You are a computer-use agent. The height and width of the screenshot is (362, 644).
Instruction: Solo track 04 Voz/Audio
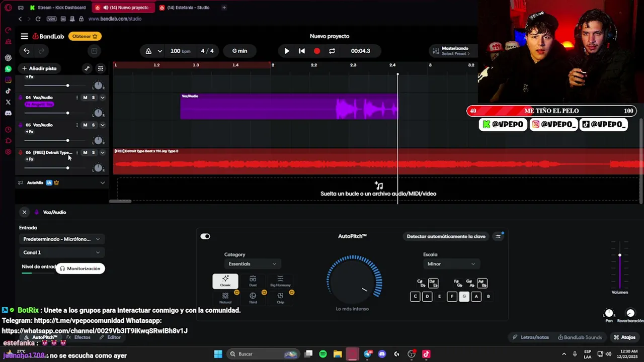click(x=93, y=98)
